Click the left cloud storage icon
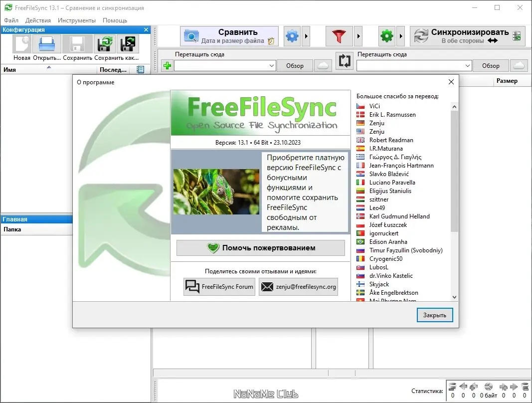The width and height of the screenshot is (532, 403). click(x=323, y=65)
